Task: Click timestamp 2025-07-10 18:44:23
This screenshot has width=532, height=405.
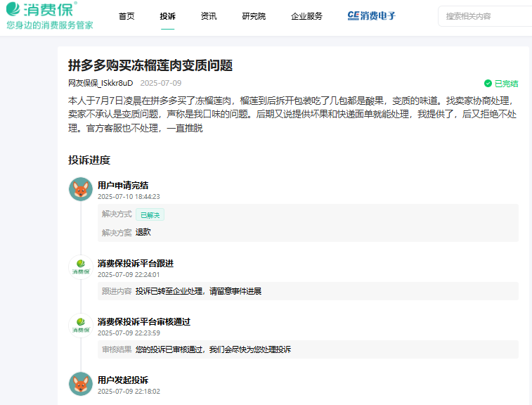Action: pos(129,197)
